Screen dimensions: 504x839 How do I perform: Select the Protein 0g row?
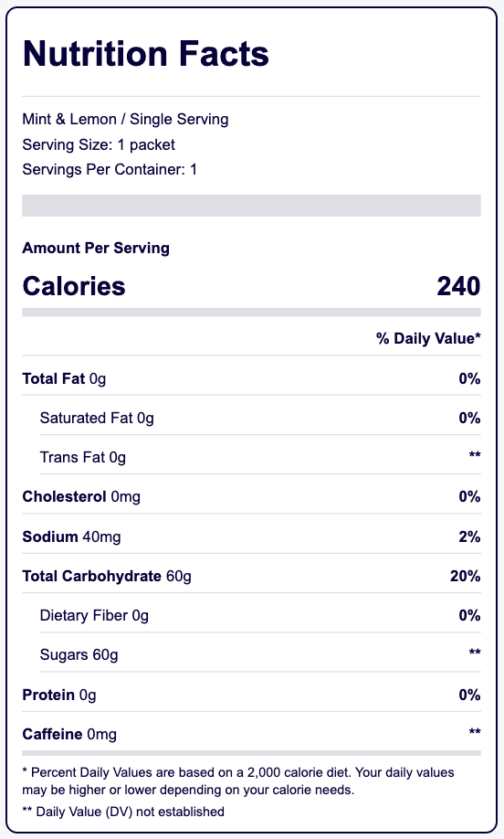click(252, 695)
